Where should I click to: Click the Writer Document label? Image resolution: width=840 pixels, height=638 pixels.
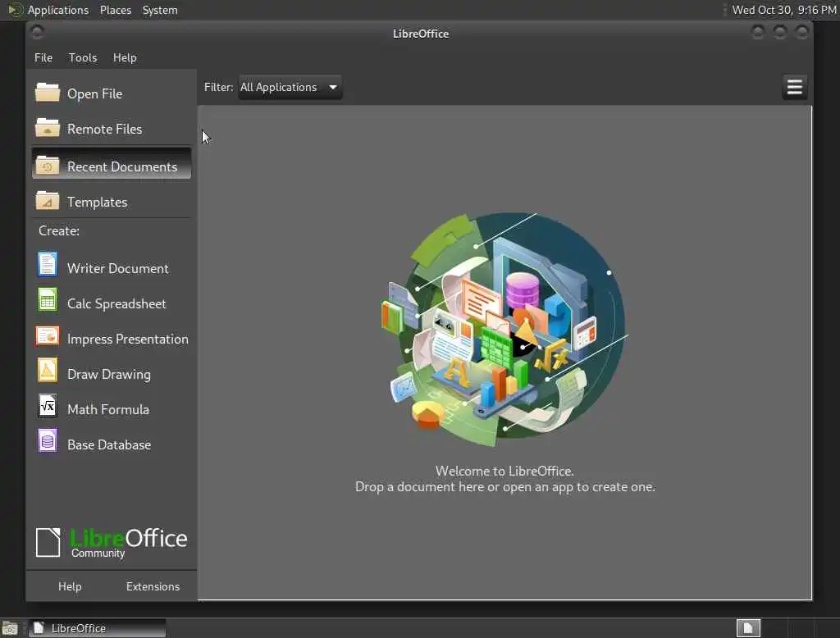(x=118, y=268)
